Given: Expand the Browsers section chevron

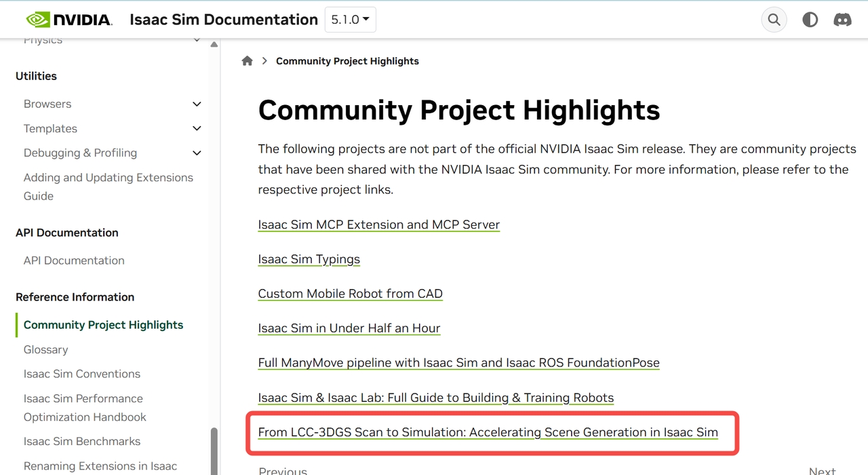Looking at the screenshot, I should pos(197,104).
